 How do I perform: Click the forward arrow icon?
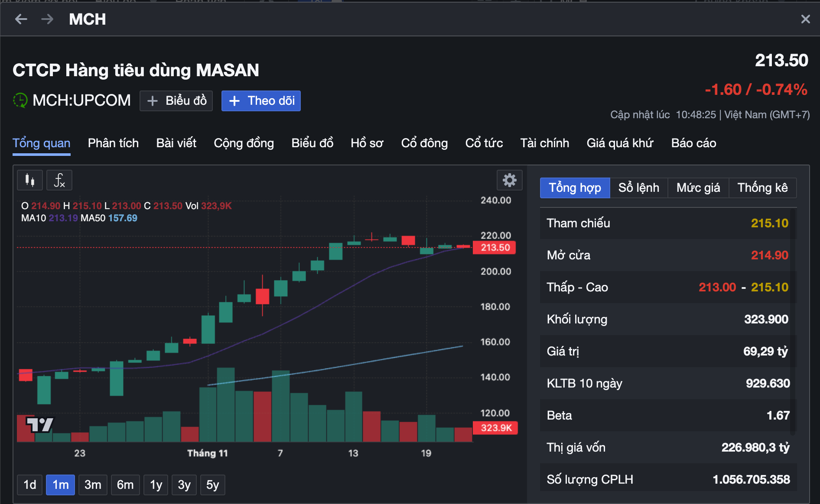pos(47,19)
